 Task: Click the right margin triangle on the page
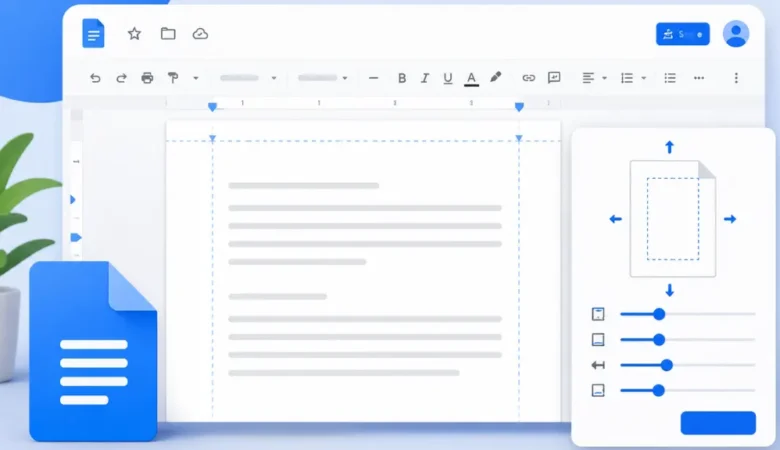pos(519,138)
